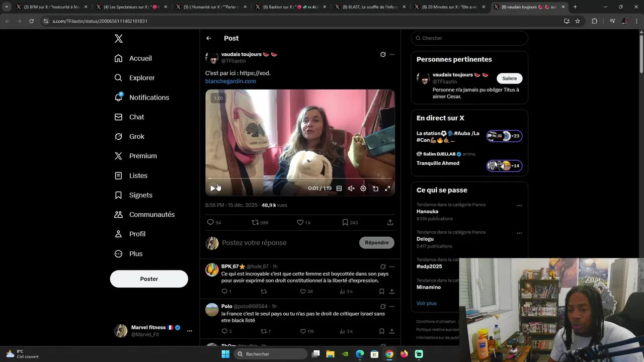
Task: Open the browser extensions menu
Action: coord(594,21)
